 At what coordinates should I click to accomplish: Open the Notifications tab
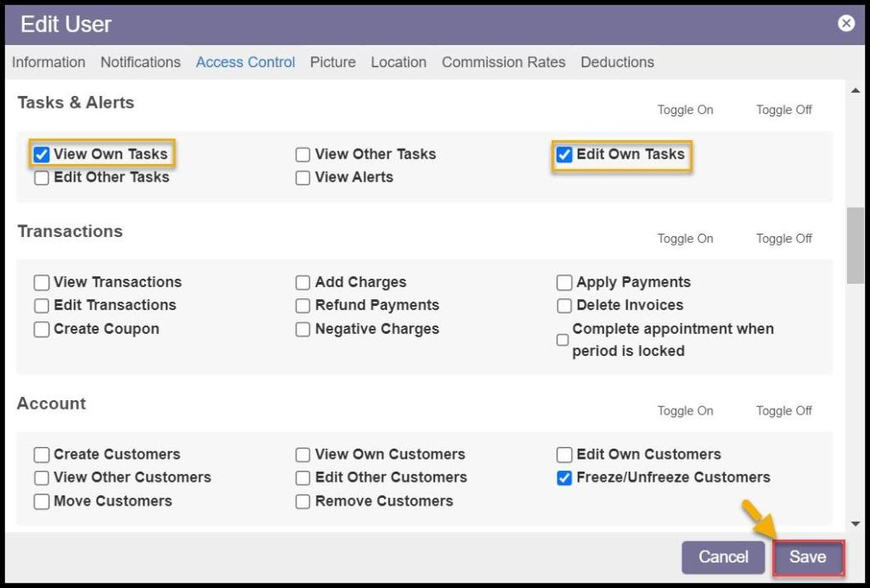tap(140, 62)
